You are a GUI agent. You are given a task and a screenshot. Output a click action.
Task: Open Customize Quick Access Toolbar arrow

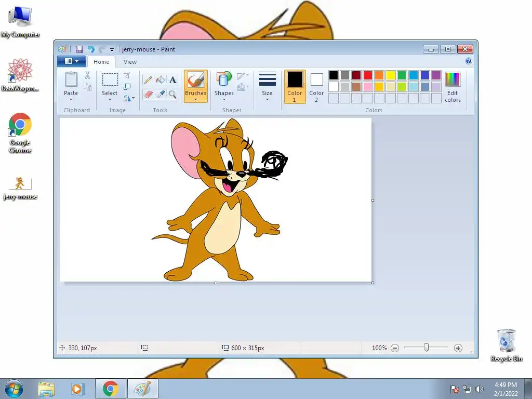[x=112, y=49]
